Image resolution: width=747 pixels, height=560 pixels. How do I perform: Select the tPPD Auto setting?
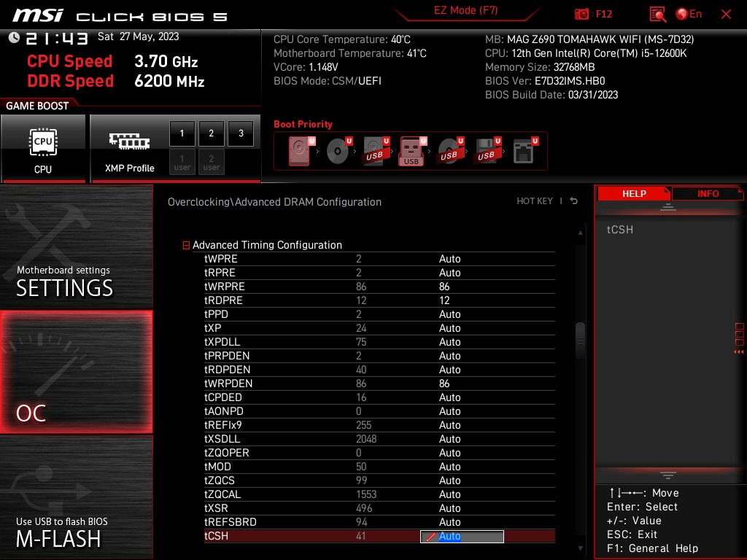tap(449, 314)
